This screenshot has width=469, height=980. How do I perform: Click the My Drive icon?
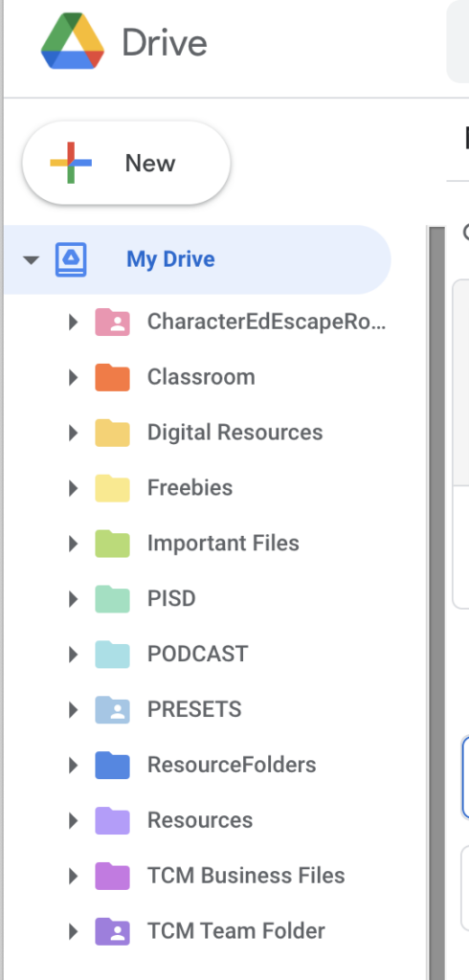(x=71, y=259)
